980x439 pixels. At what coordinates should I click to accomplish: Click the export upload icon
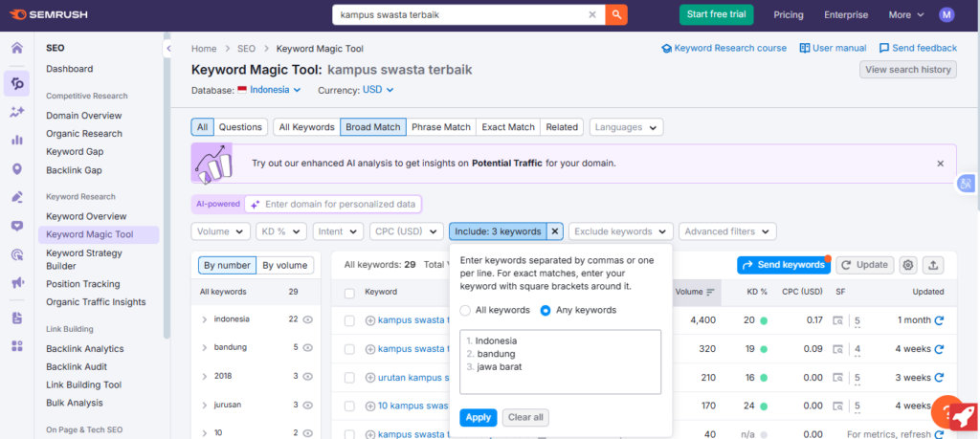(933, 265)
